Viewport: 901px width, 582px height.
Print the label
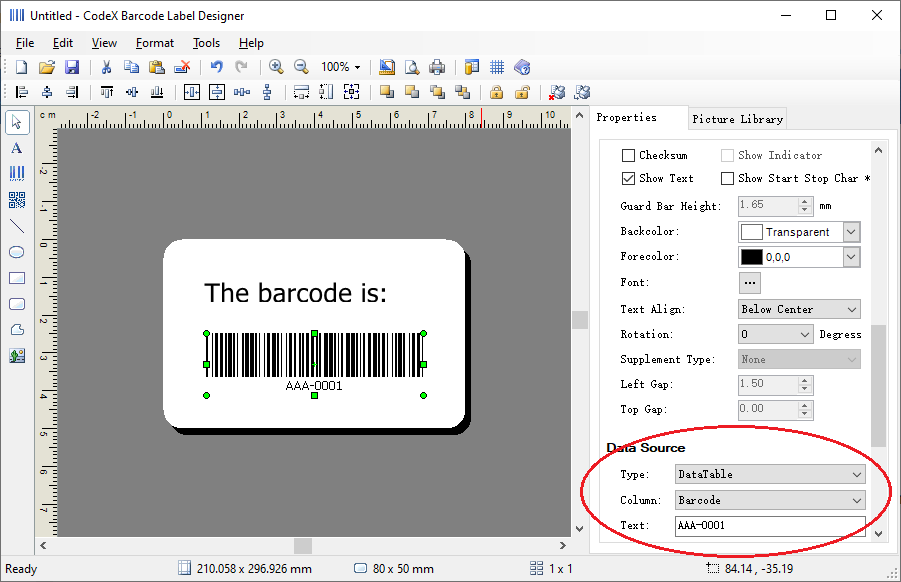[437, 67]
